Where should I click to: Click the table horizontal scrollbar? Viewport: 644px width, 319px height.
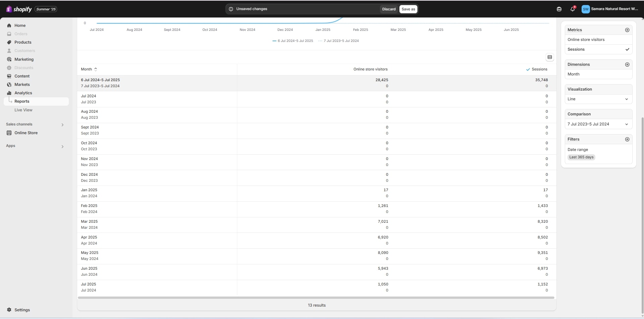(316, 298)
